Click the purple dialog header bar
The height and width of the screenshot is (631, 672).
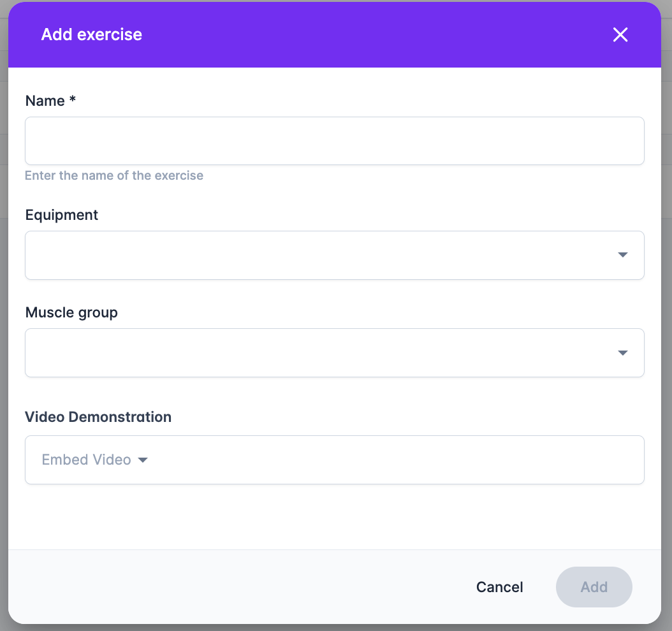(335, 34)
